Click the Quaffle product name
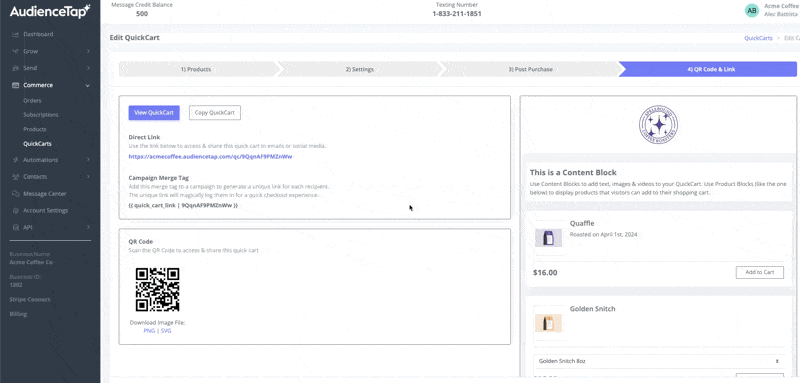Image resolution: width=800 pixels, height=383 pixels. [582, 223]
